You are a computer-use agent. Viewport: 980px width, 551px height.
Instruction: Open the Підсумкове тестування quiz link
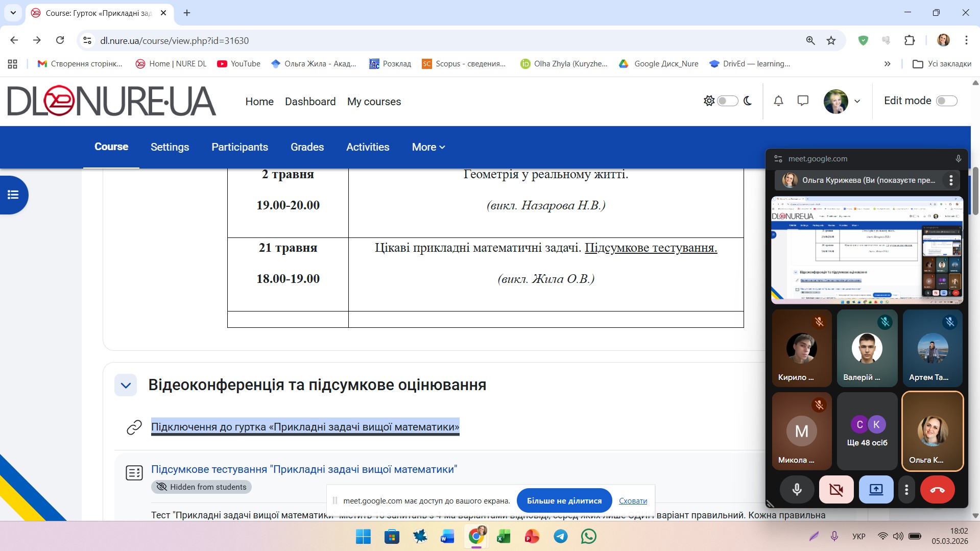coord(304,469)
